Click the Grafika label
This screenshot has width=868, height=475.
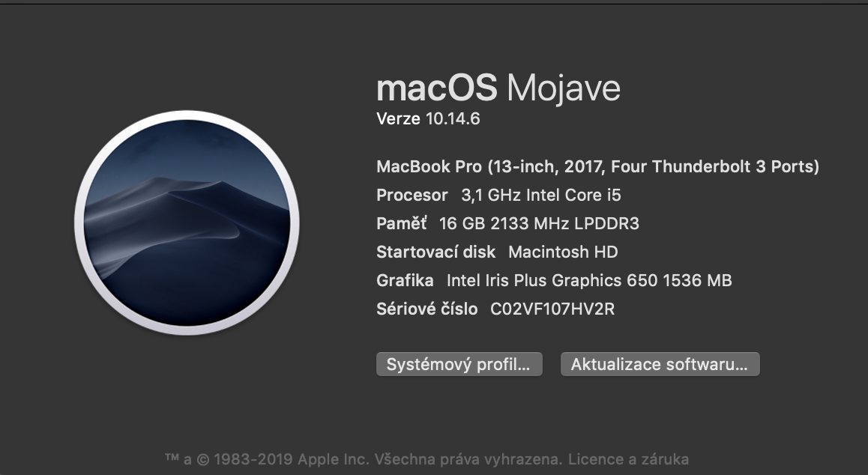click(405, 281)
